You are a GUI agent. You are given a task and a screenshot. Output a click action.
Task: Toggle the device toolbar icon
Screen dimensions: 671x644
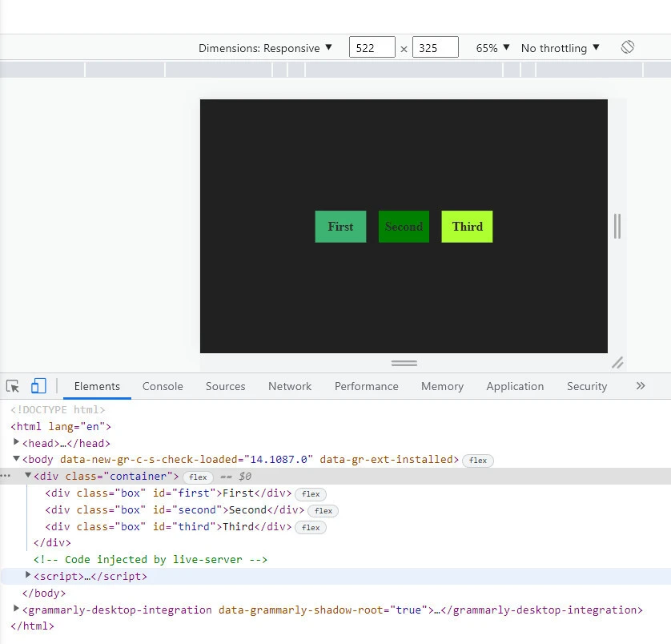38,386
